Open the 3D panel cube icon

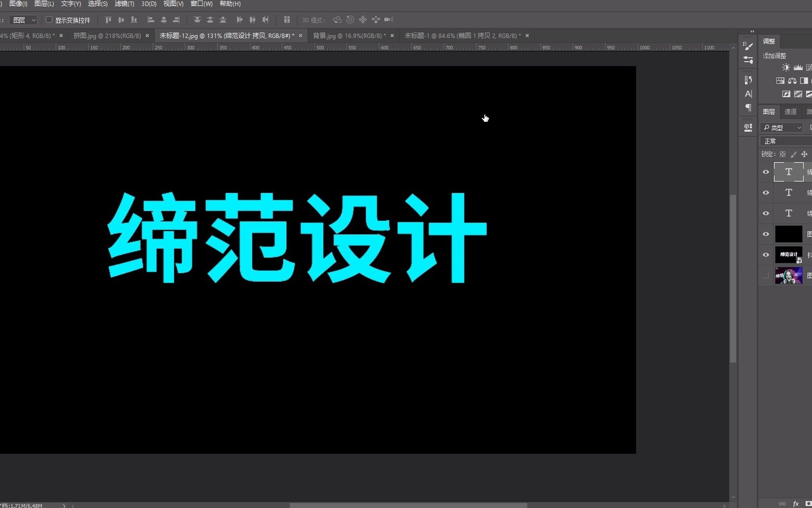tap(748, 126)
